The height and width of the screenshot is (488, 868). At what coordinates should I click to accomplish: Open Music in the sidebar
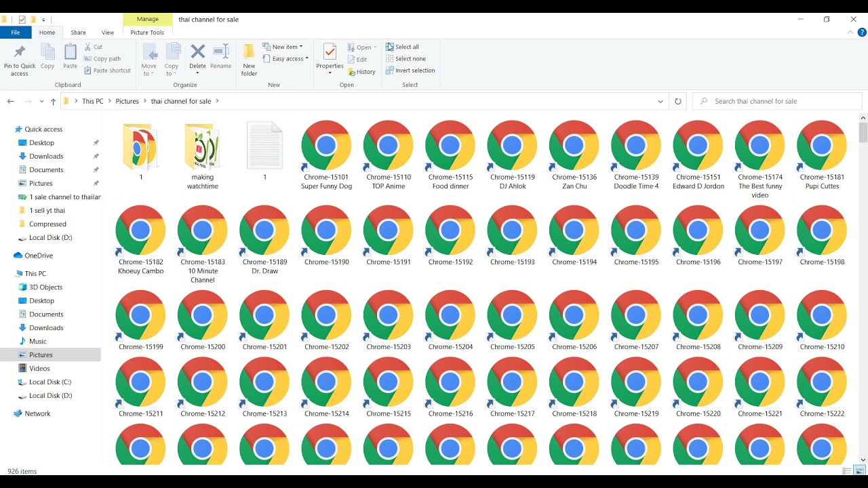pyautogui.click(x=38, y=342)
